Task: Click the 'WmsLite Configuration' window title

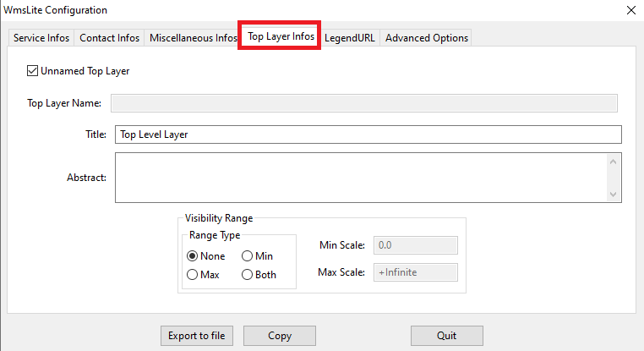Action: (56, 10)
